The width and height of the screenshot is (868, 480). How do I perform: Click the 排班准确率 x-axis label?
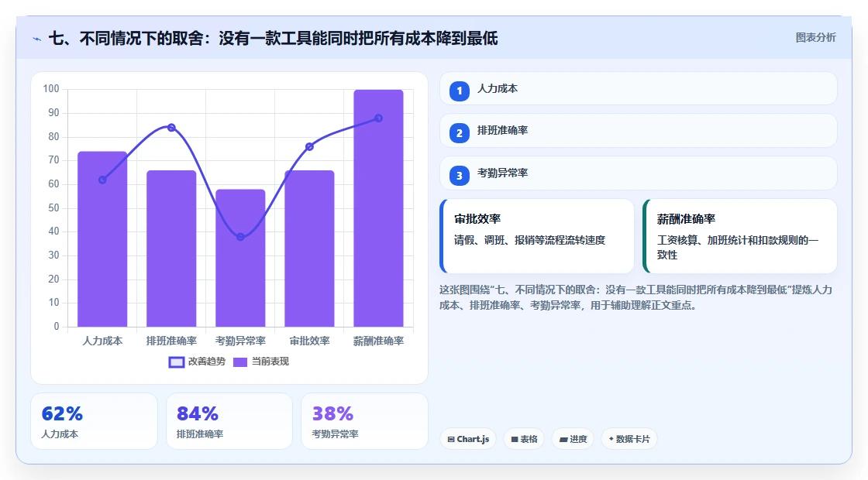coord(171,341)
